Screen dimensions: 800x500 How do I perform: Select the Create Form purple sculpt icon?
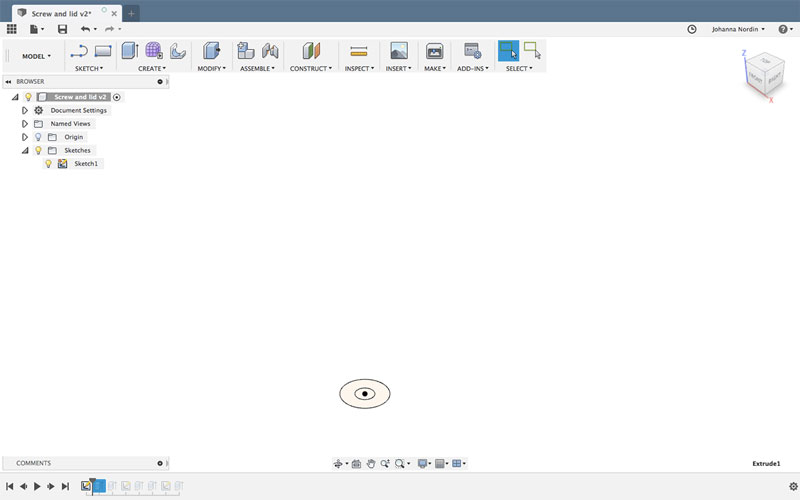point(154,51)
